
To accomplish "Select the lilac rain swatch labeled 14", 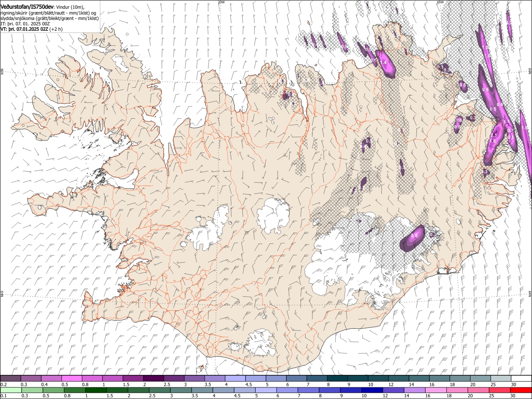I will 414,390.
